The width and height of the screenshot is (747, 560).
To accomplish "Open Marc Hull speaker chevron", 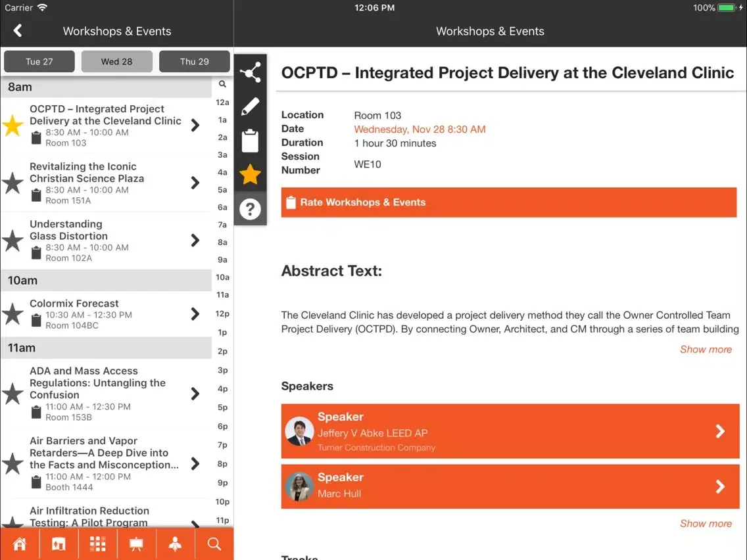I will click(x=720, y=486).
